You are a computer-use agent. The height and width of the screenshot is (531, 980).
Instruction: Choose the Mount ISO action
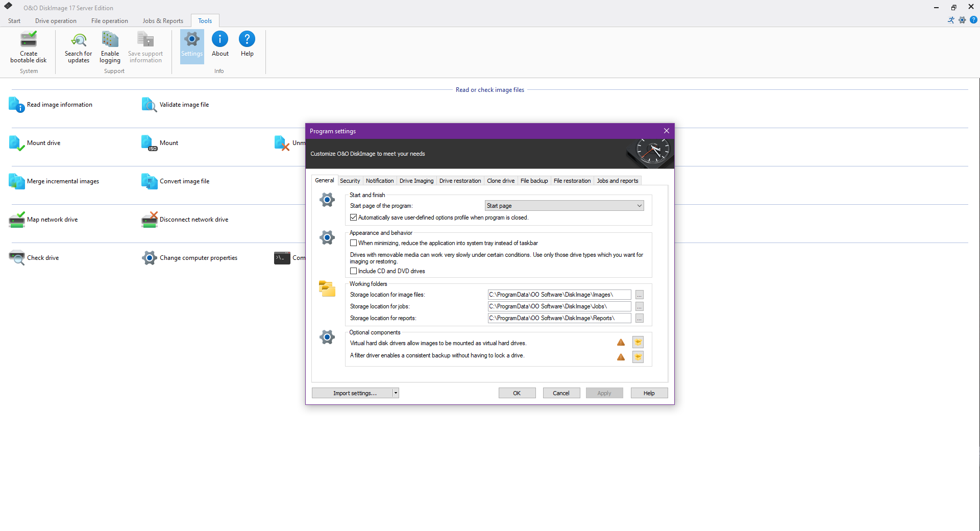pos(160,143)
